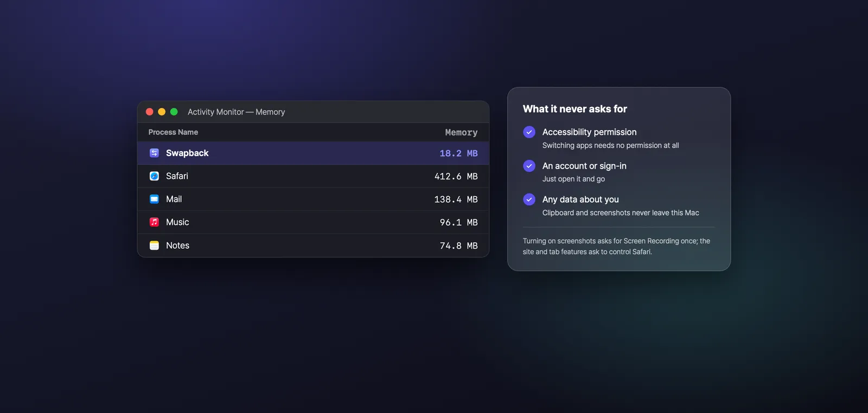Click the 412.6 MB memory value
The width and height of the screenshot is (868, 413).
click(456, 176)
